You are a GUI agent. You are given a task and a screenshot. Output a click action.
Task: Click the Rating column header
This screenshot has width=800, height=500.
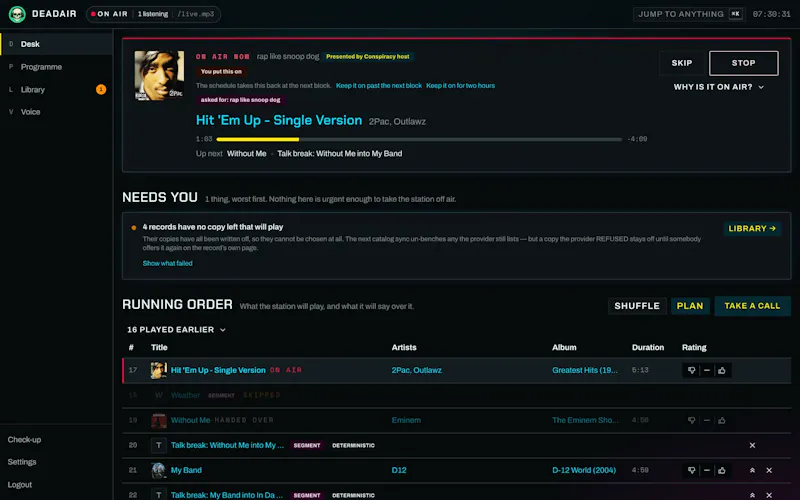(694, 347)
